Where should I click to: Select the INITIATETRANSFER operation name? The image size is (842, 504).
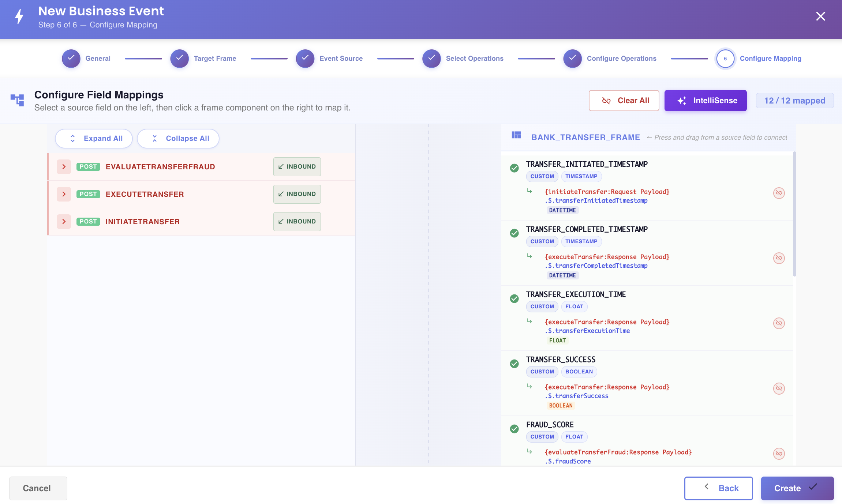pos(143,222)
